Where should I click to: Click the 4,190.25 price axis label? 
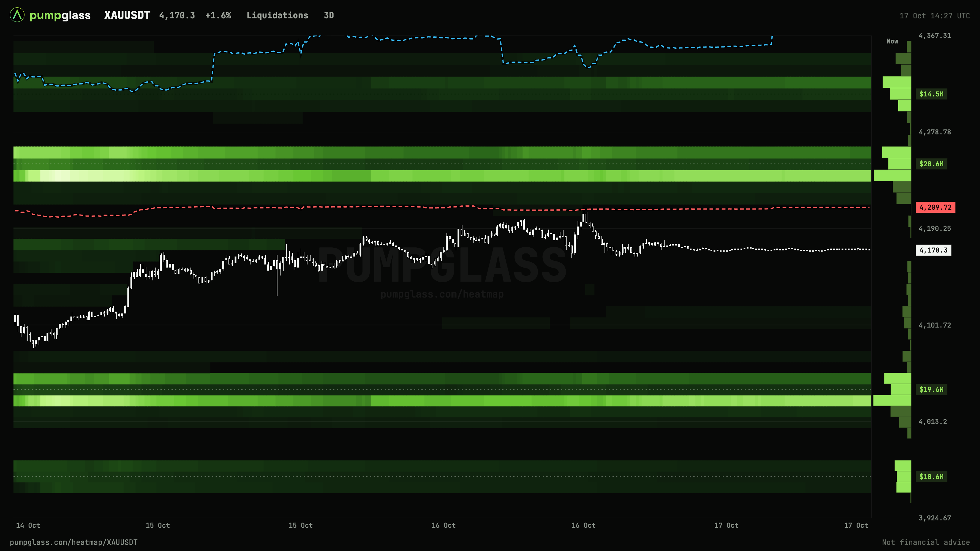point(935,229)
